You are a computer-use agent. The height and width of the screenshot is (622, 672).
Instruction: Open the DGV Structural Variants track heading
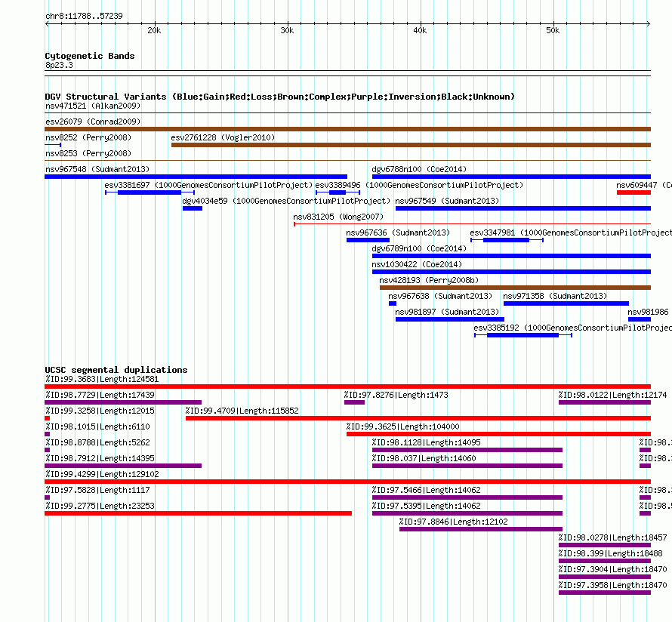tap(279, 97)
